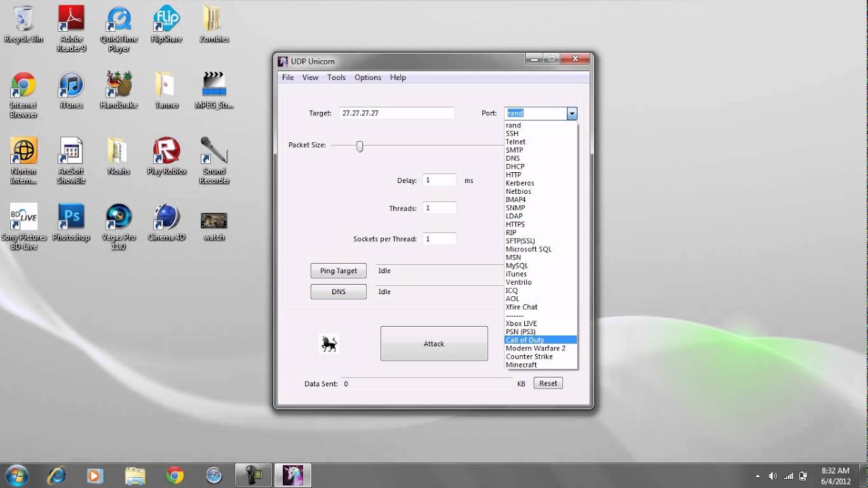Pick Counter Strike port option
The height and width of the screenshot is (488, 868).
click(540, 357)
